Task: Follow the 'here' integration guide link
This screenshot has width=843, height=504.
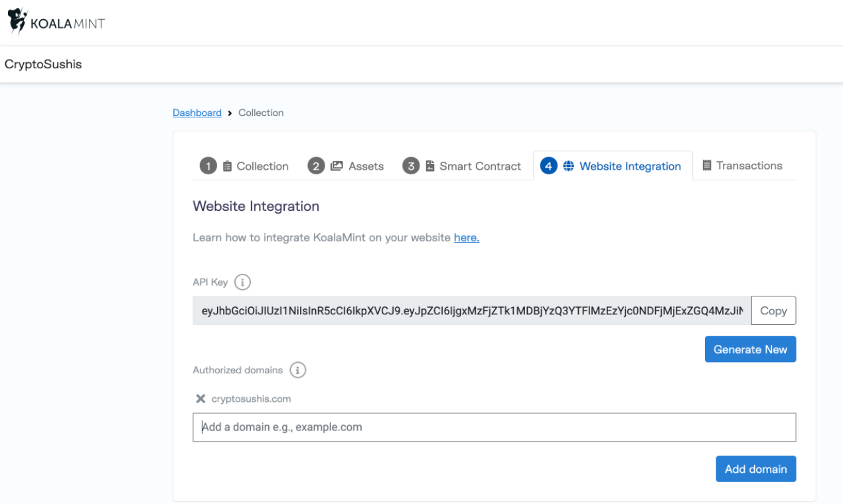Action: pos(466,237)
